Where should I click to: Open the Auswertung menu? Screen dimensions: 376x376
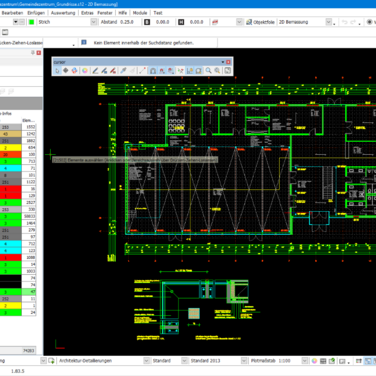click(x=63, y=13)
